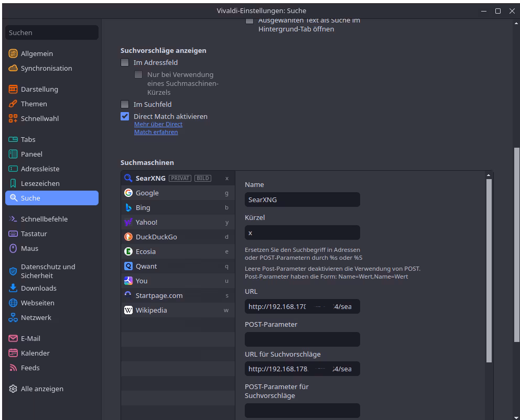Toggle Ausgewählten Text im Hintergrund-Tab checkbox
The width and height of the screenshot is (520, 420).
point(250,21)
